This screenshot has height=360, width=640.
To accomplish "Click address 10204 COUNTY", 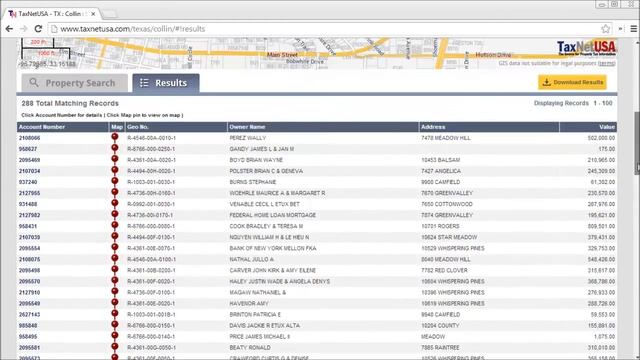I will 440,325.
